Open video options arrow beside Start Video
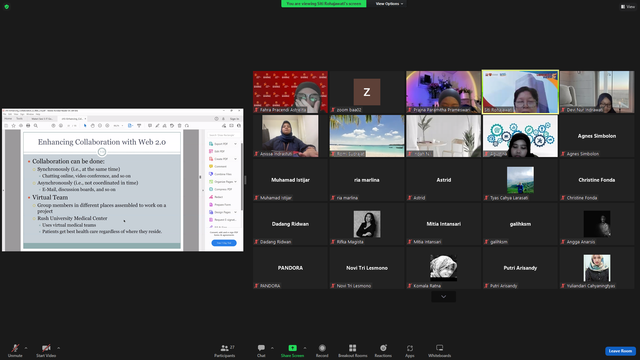Screen dimensions: 640x360 (58, 348)
